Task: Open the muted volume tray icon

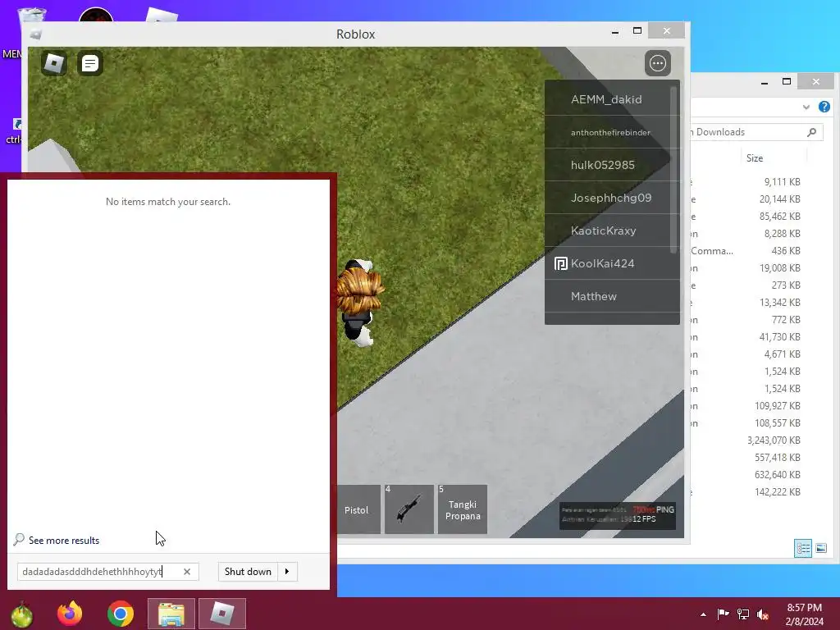Action: tap(763, 614)
